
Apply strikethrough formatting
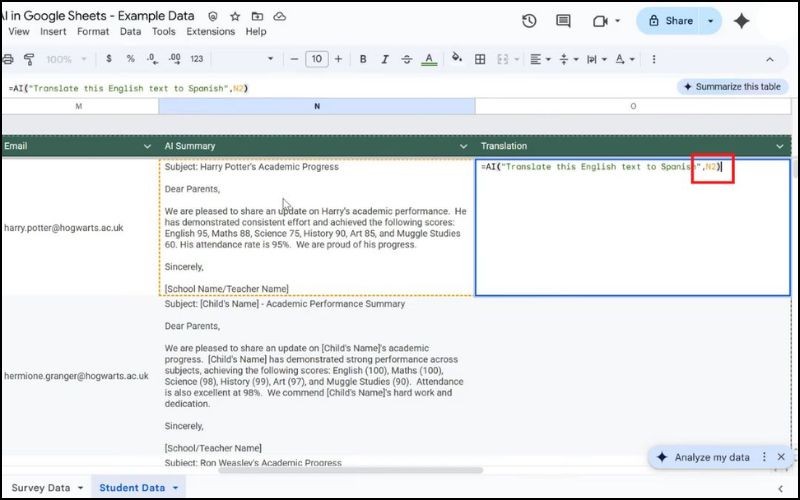[405, 60]
